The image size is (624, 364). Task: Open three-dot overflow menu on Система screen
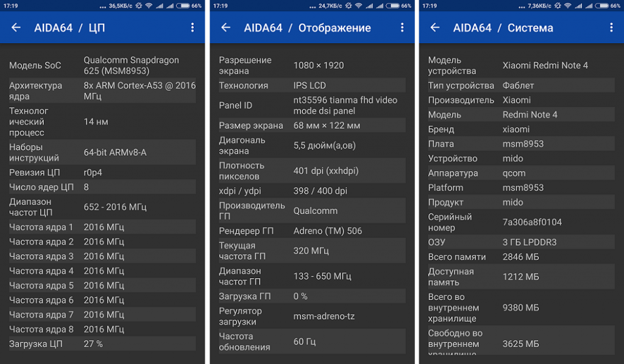click(x=611, y=27)
